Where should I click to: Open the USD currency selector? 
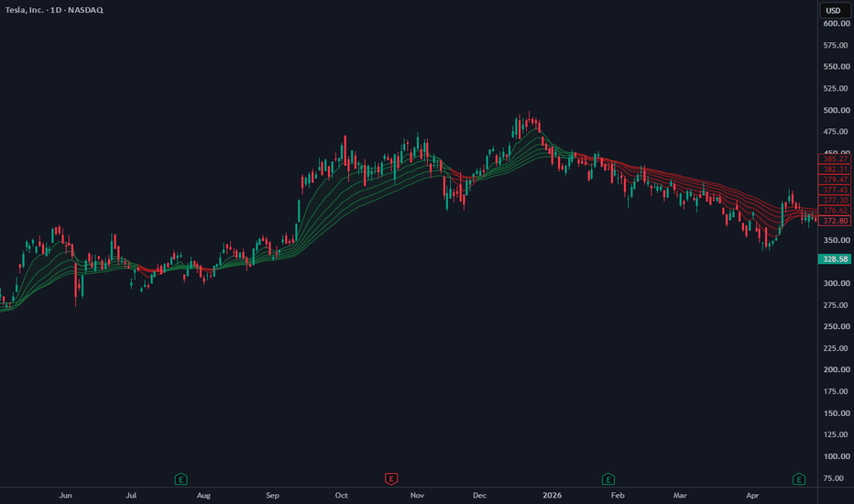click(x=834, y=10)
